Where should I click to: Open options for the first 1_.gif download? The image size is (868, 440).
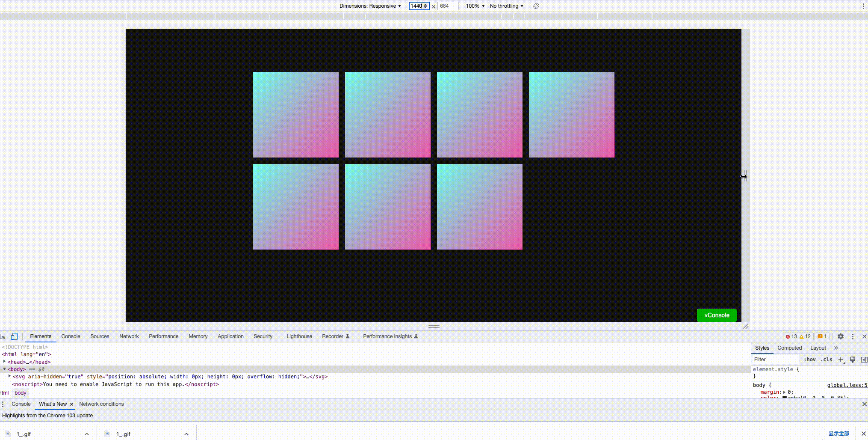coord(87,434)
